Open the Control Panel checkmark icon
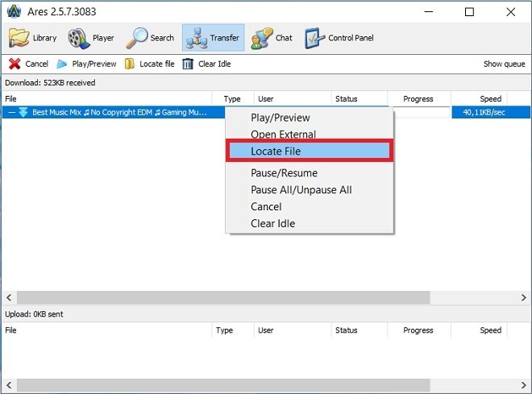 tap(315, 38)
